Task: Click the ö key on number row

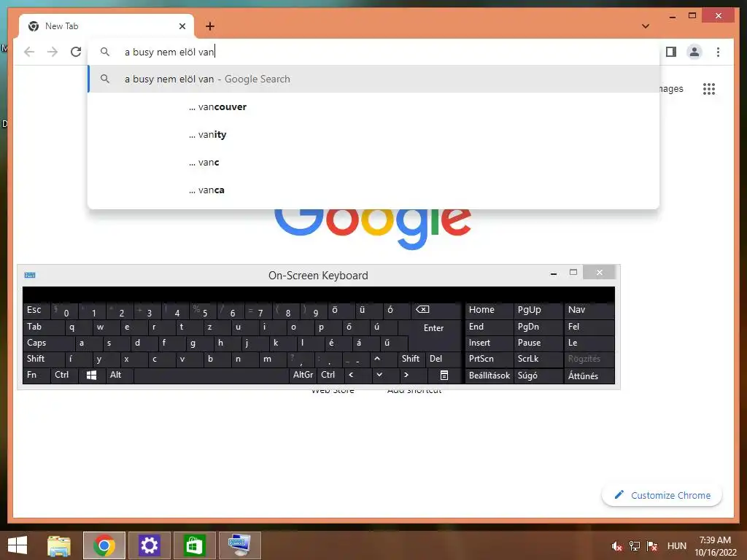Action: 341,311
